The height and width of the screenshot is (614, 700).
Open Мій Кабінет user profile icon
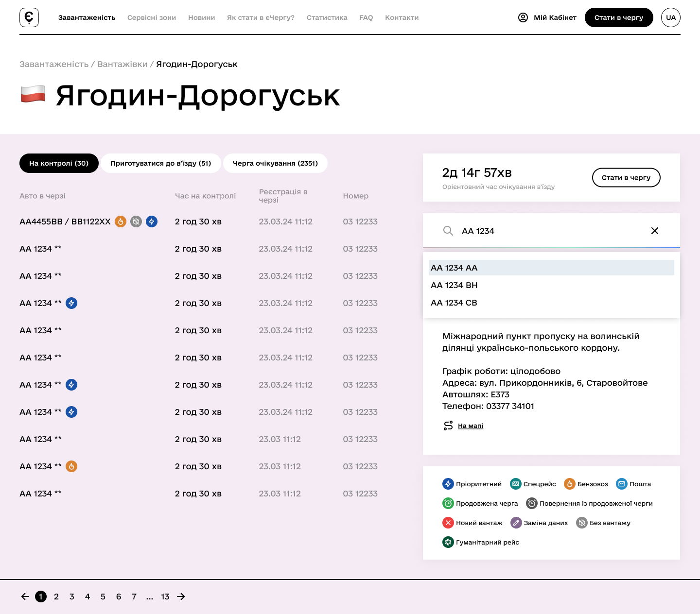pyautogui.click(x=523, y=17)
